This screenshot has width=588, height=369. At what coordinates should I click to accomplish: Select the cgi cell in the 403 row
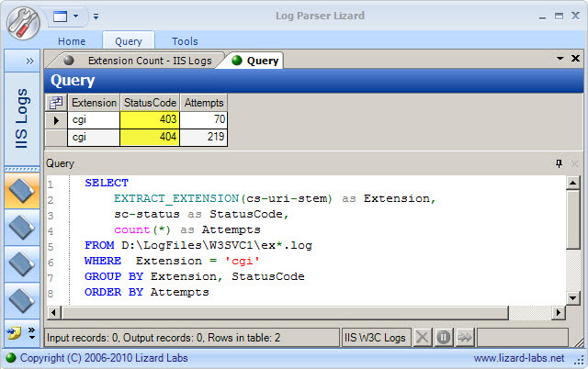[94, 120]
